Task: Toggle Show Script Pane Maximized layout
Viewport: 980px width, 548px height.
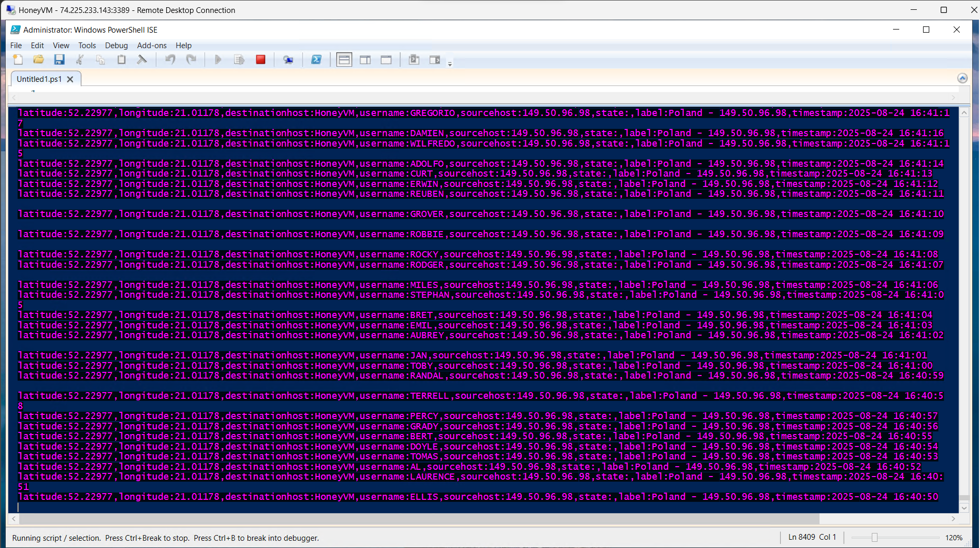Action: 386,60
